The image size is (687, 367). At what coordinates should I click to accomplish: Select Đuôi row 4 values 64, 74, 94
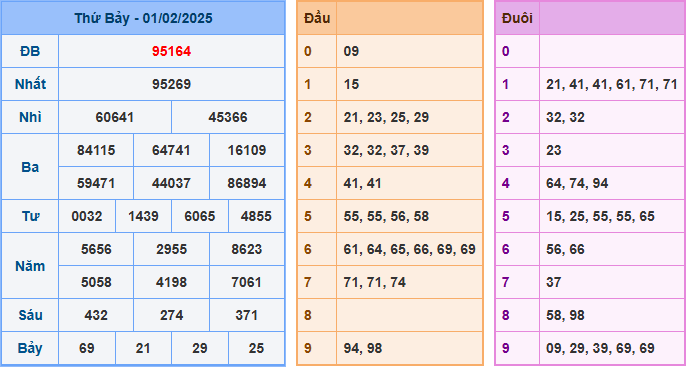pyautogui.click(x=577, y=183)
